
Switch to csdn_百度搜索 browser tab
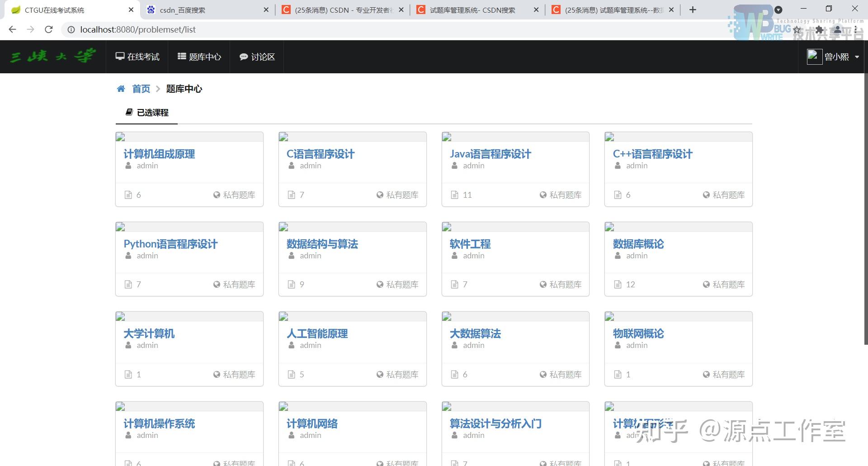click(208, 10)
